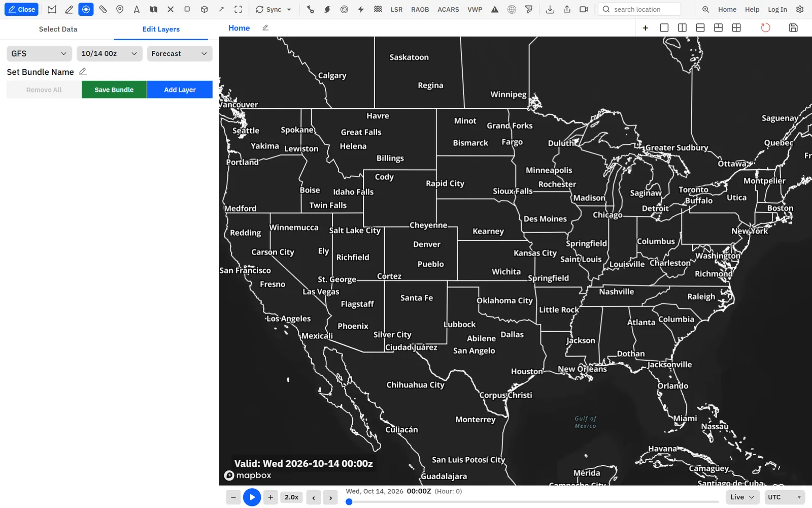The width and height of the screenshot is (812, 508).
Task: Select the pencil freehand draw tool
Action: [69, 9]
